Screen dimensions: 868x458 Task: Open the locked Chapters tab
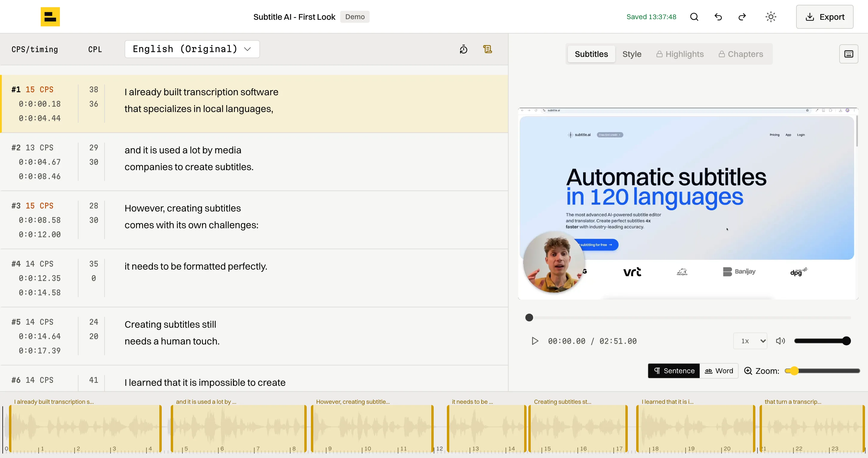tap(741, 54)
